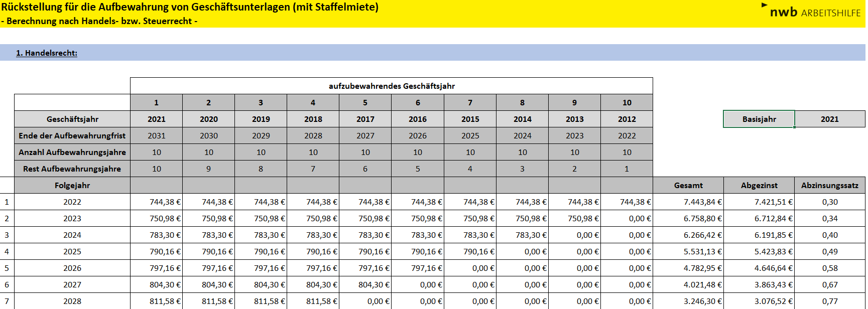Select the Basisjahr label cell
868x309 pixels.
(x=759, y=119)
